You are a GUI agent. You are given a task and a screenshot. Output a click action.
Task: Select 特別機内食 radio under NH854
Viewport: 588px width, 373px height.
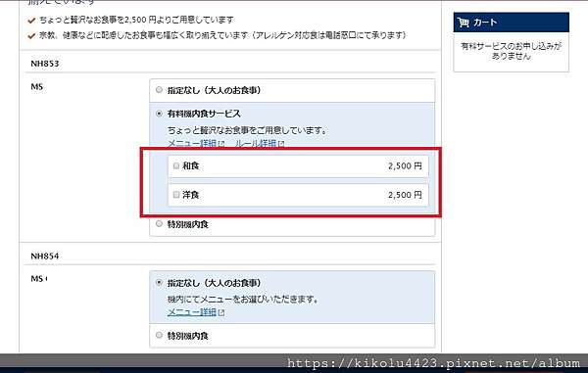(x=159, y=335)
